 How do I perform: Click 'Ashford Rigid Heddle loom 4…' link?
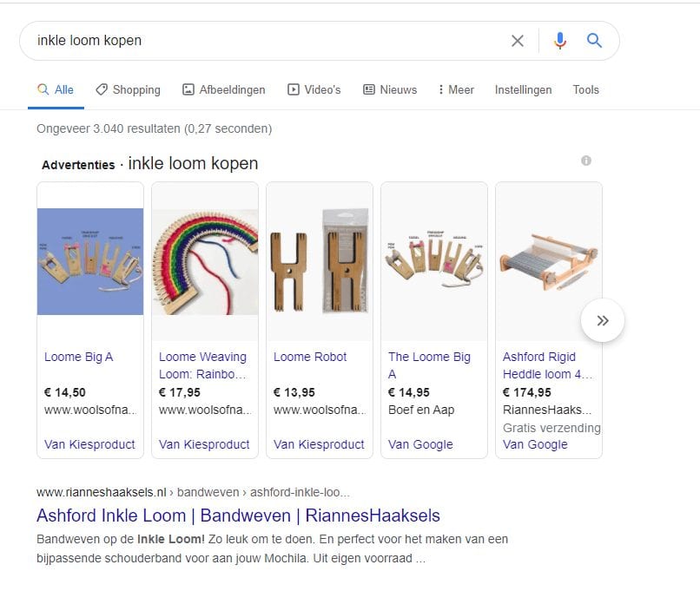(x=547, y=365)
